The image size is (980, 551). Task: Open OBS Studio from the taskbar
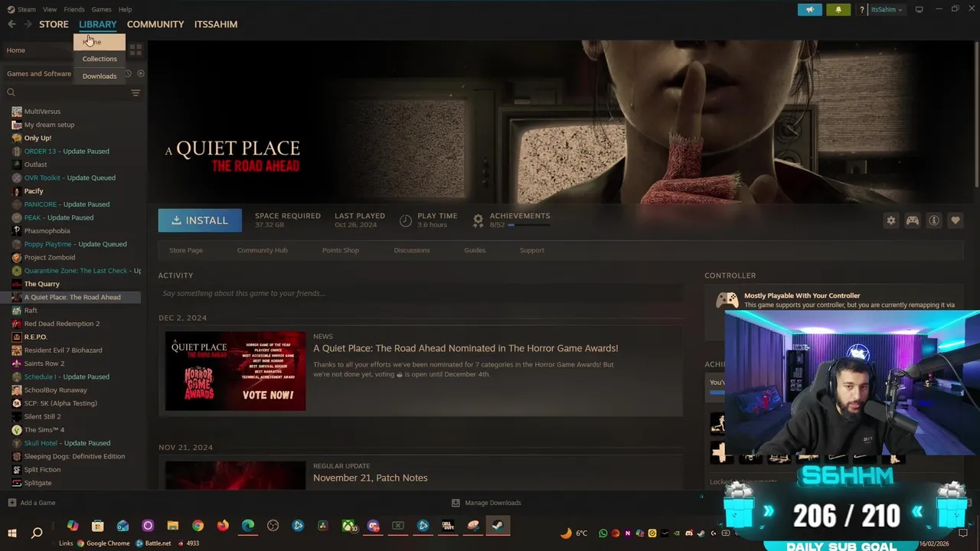pos(273,526)
